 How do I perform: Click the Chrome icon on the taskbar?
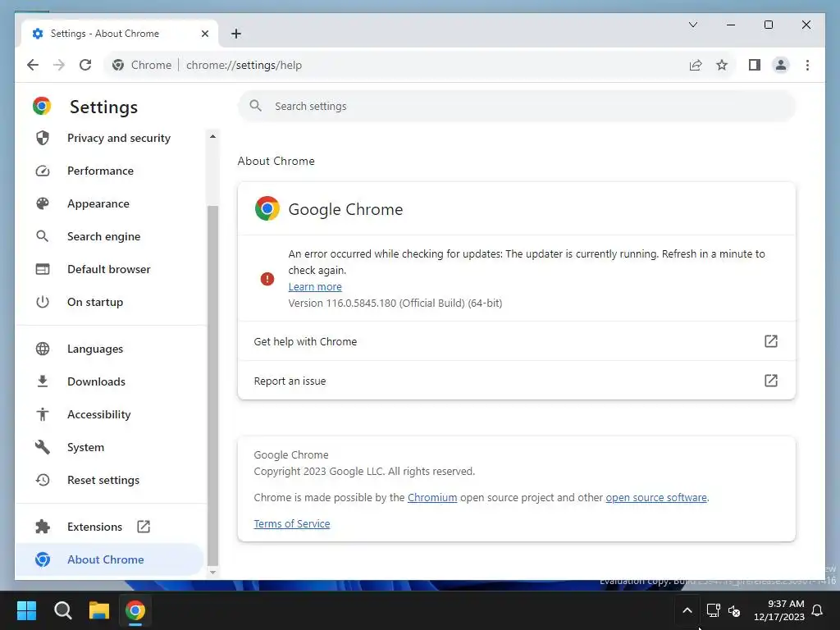point(135,610)
